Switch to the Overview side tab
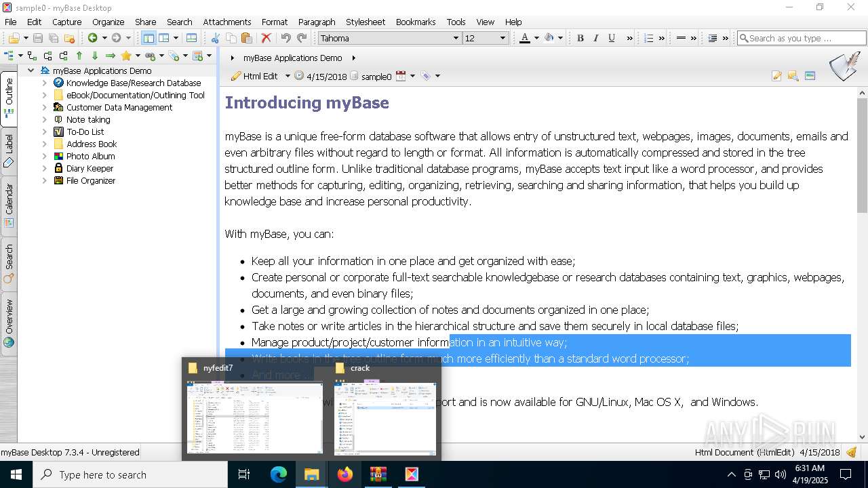The width and height of the screenshot is (868, 488). click(x=9, y=323)
